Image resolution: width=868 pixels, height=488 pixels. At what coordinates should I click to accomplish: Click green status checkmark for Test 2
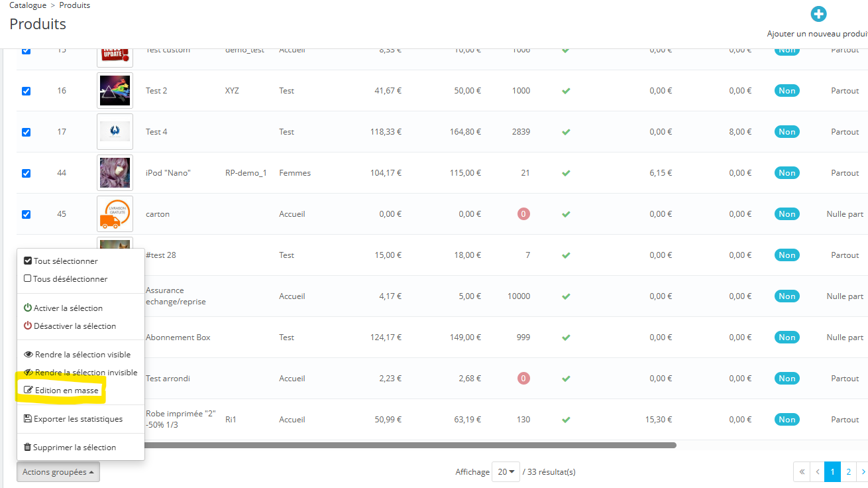coord(566,91)
